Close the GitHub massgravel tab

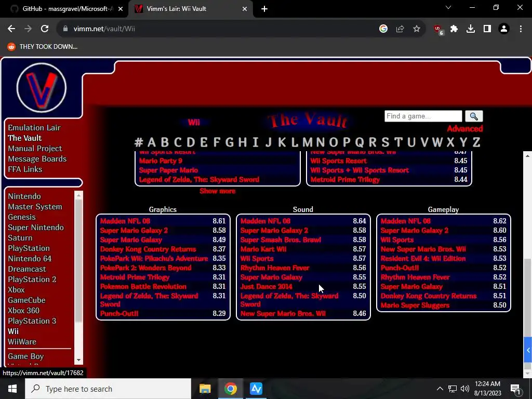click(x=121, y=9)
